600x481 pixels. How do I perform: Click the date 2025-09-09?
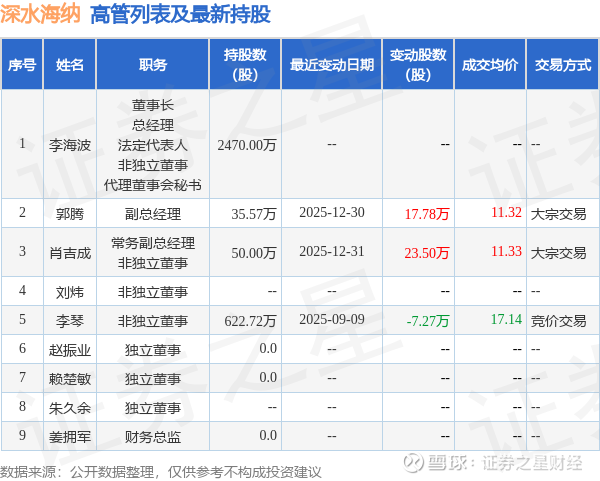[332, 320]
